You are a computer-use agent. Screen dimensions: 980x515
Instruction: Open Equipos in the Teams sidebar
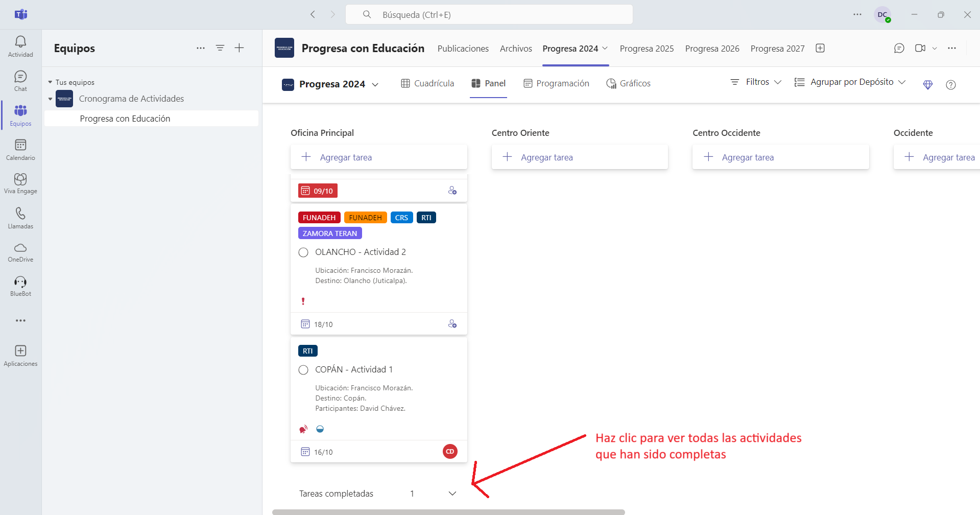20,115
